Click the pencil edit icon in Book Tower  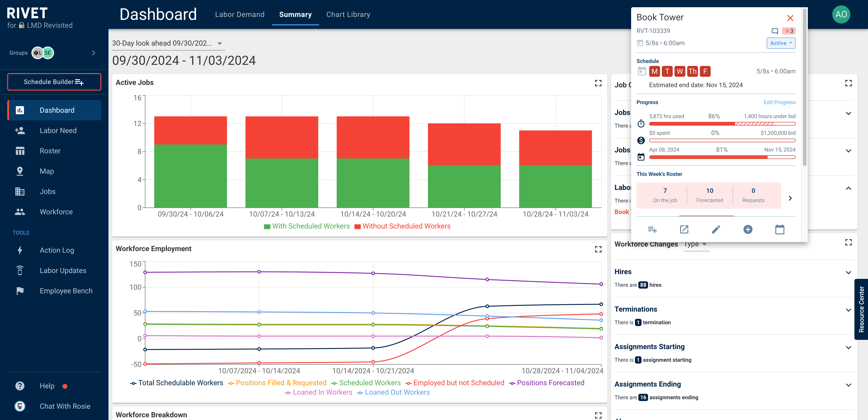coord(716,229)
